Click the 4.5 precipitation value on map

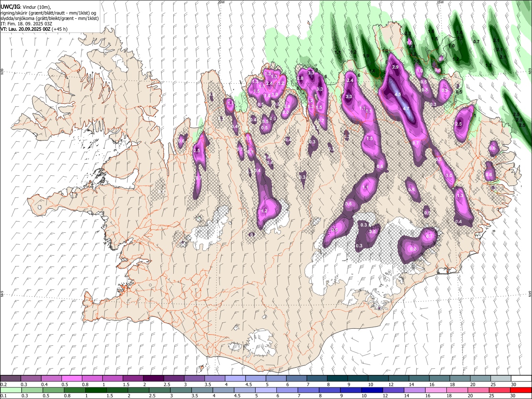tap(398, 94)
